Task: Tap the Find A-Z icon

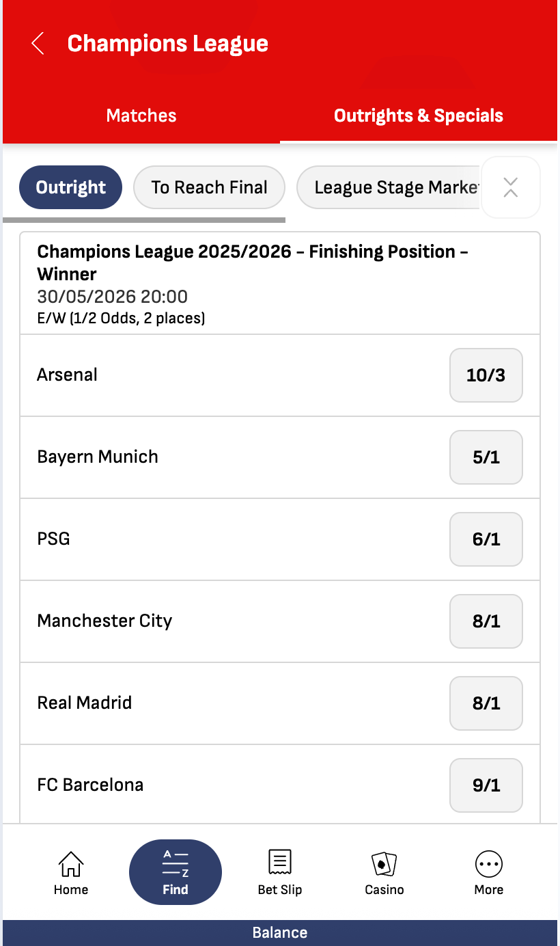Action: point(176,864)
